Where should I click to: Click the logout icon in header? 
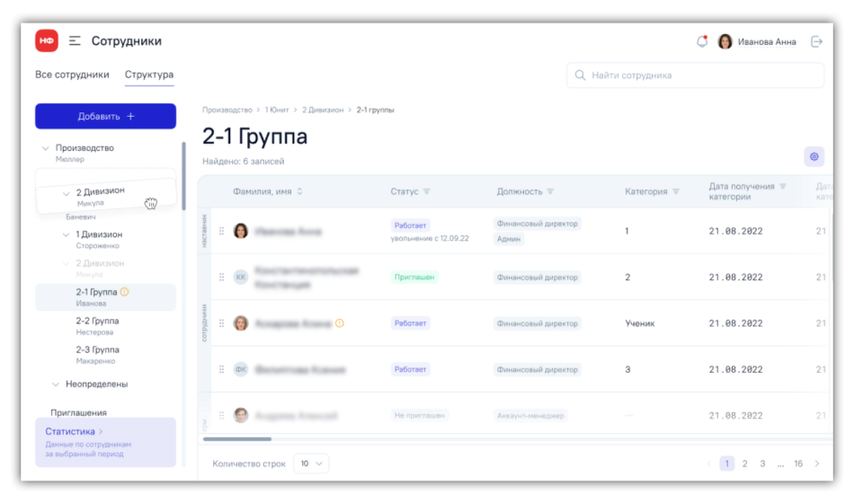pos(816,41)
